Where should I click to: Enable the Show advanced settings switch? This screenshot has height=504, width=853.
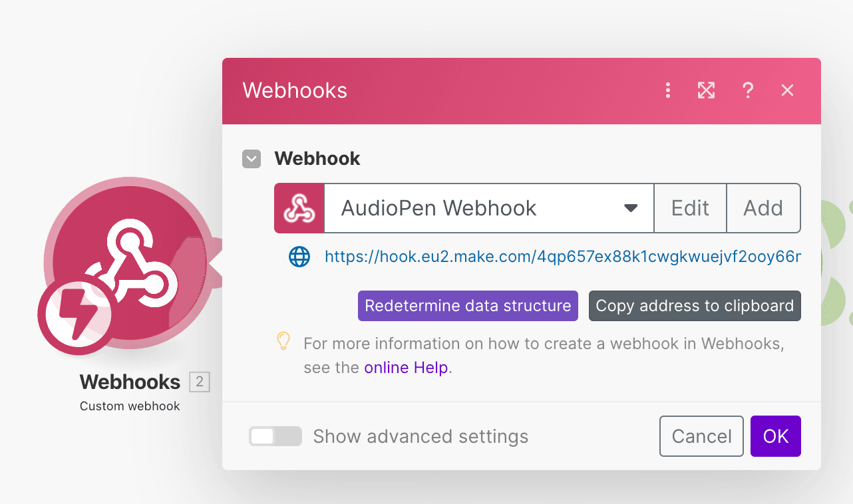pos(275,436)
